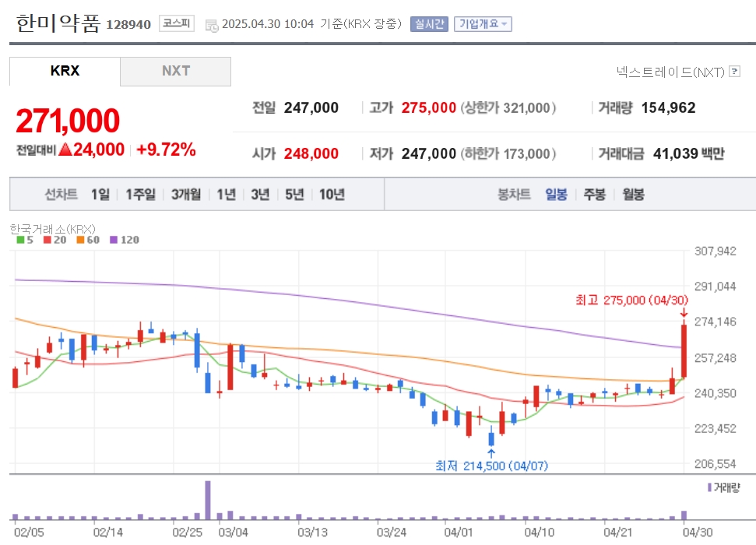756x545 pixels.
Task: Click the 291,044 price axis label
Action: (715, 287)
